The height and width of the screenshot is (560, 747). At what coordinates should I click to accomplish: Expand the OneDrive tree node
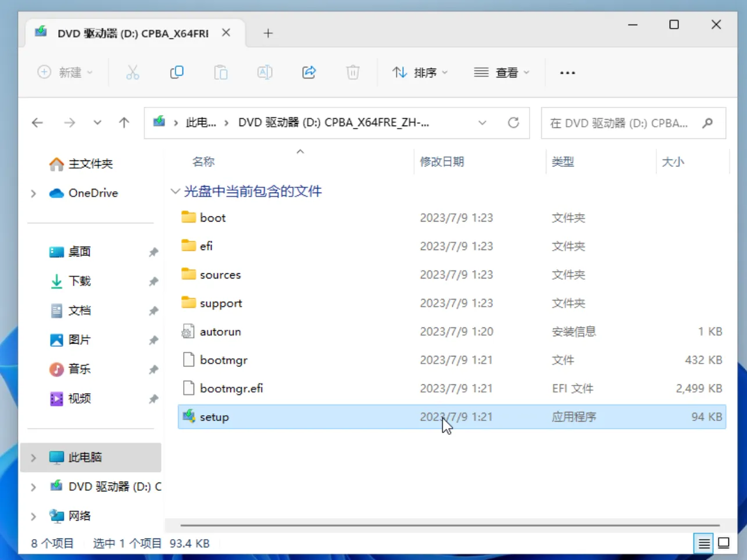[33, 193]
